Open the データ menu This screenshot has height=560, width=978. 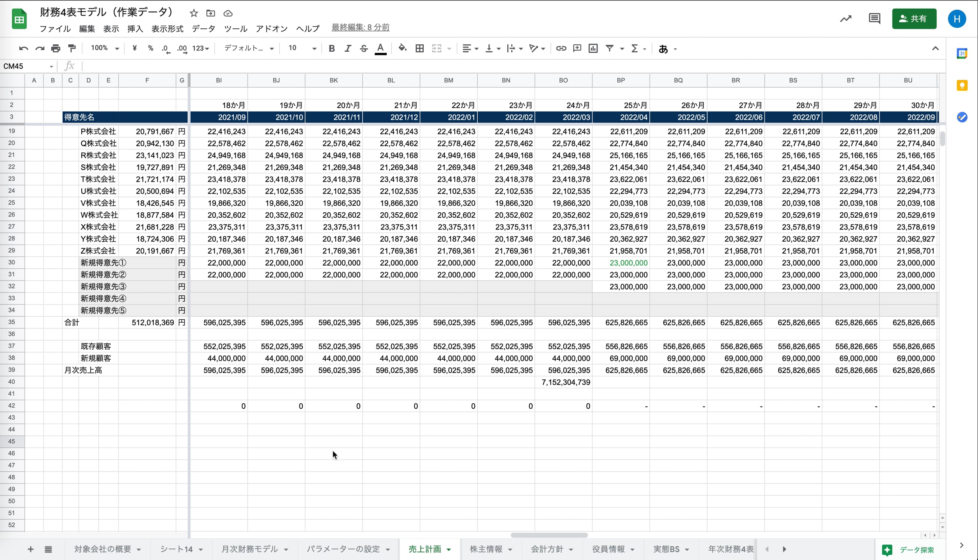(x=203, y=28)
